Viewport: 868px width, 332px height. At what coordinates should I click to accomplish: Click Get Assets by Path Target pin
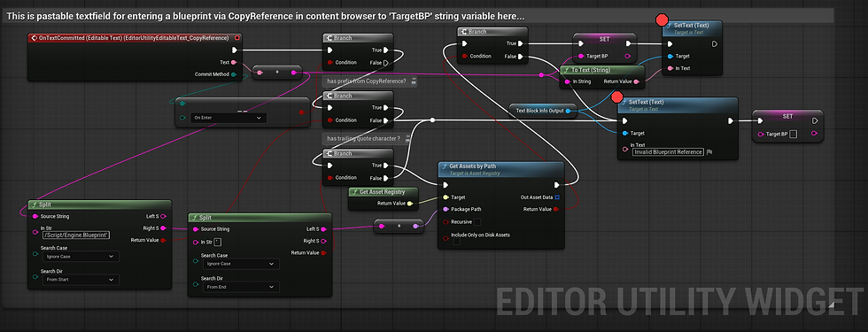[446, 197]
